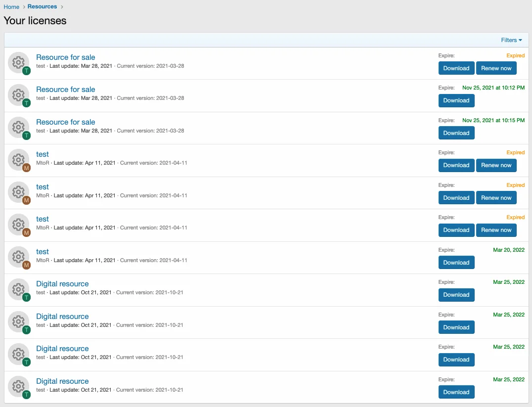Image resolution: width=532 pixels, height=407 pixels.
Task: Open Resources breadcrumb link
Action: click(42, 7)
